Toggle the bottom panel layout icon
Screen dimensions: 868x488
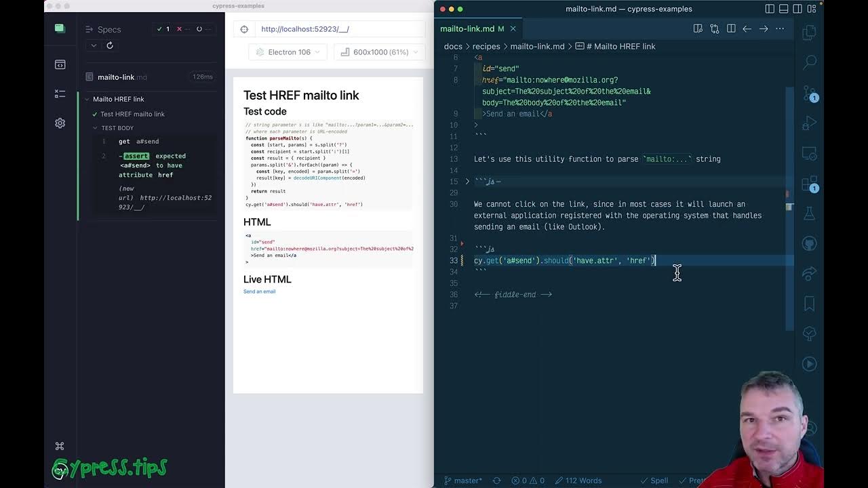[784, 9]
